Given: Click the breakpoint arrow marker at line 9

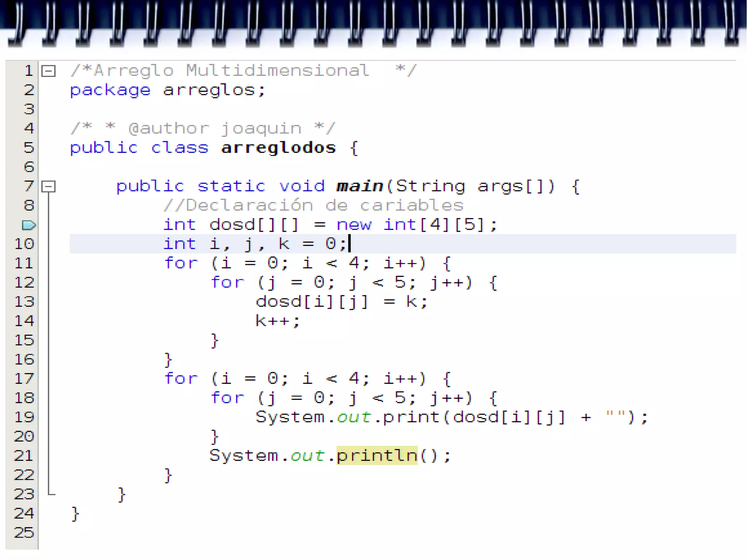Looking at the screenshot, I should tap(28, 225).
